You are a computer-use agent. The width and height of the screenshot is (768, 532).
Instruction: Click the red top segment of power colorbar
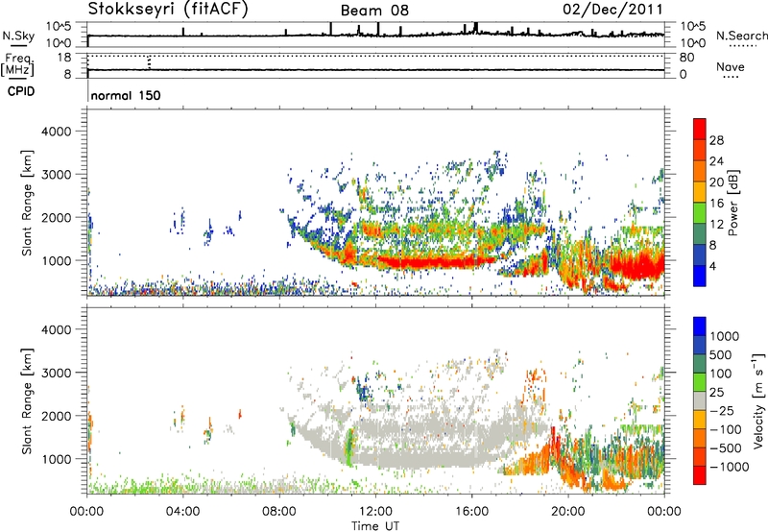pyautogui.click(x=700, y=129)
